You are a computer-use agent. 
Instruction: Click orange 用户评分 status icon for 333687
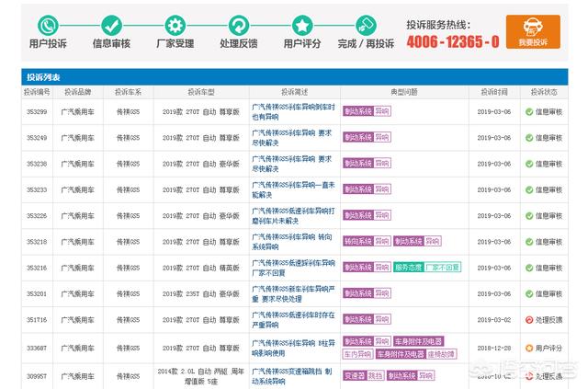pos(529,348)
